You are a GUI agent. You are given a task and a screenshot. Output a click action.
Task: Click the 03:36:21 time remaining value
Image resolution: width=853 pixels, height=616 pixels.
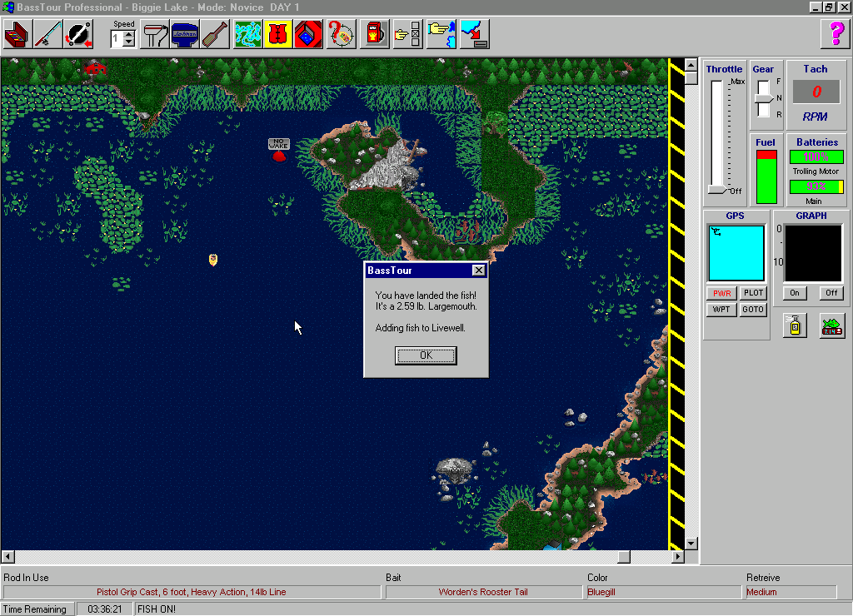(104, 609)
